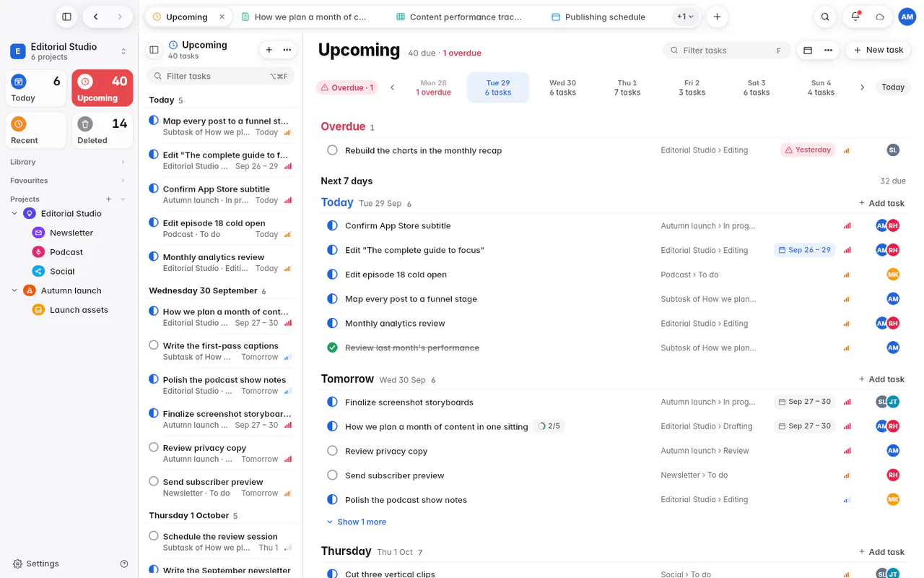
Task: Open the +1 hidden tabs dropdown
Action: (685, 17)
